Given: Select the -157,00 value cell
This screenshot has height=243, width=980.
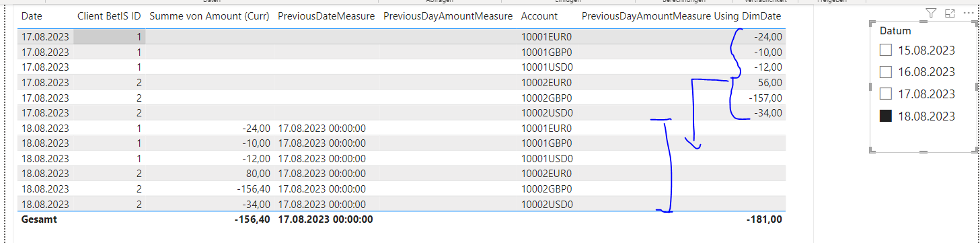Looking at the screenshot, I should tap(766, 98).
